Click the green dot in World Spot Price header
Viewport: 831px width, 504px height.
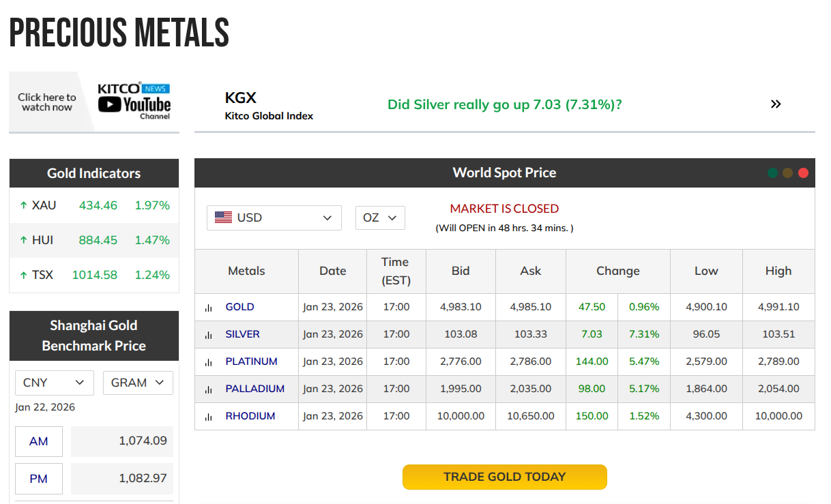point(772,173)
